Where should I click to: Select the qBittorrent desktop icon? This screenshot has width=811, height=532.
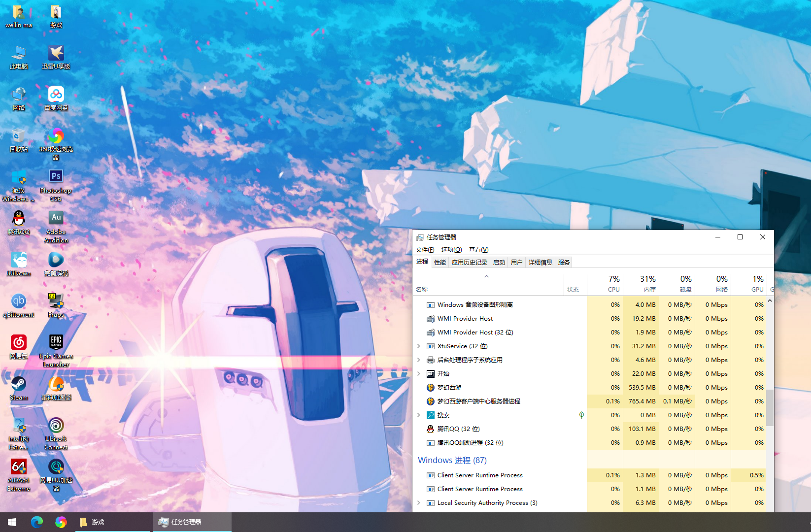[x=19, y=306]
